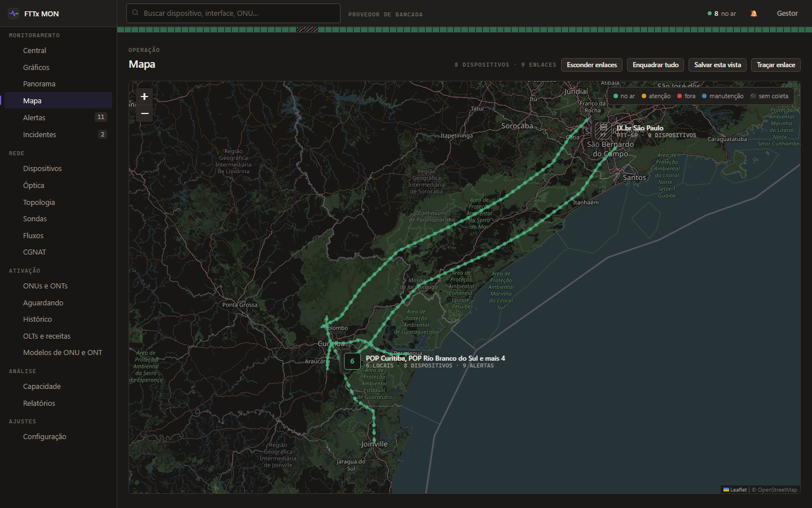812x508 pixels.
Task: Click the Mapa page heading
Action: [x=142, y=64]
